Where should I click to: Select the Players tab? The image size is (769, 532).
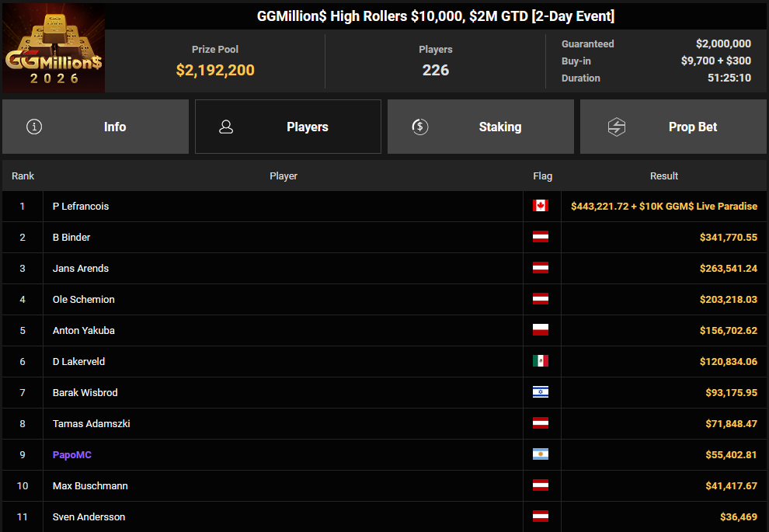288,127
